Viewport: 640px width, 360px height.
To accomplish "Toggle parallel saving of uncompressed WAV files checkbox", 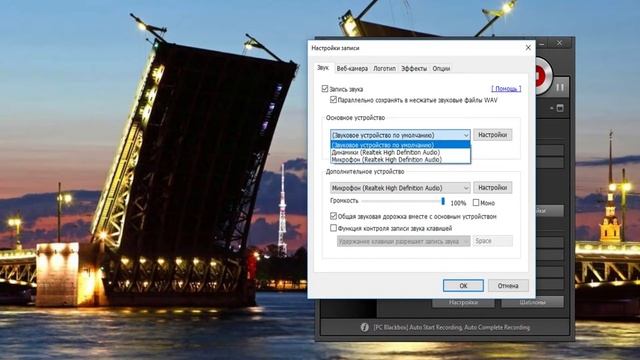I will [x=333, y=100].
